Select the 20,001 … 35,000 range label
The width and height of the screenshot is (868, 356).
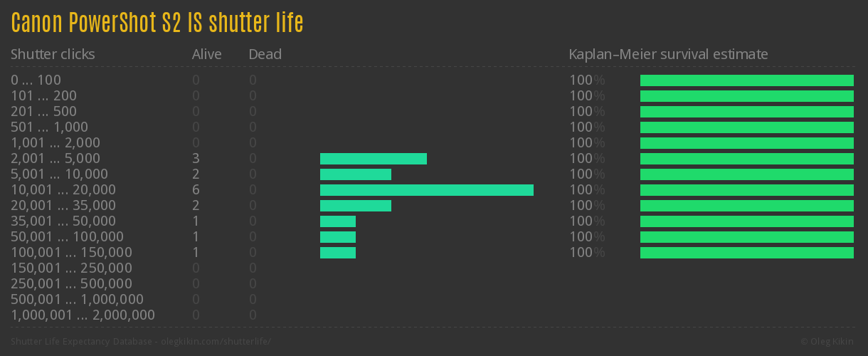(x=63, y=206)
